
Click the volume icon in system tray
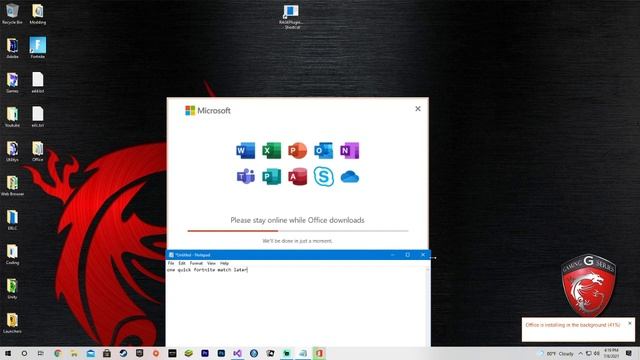click(597, 353)
